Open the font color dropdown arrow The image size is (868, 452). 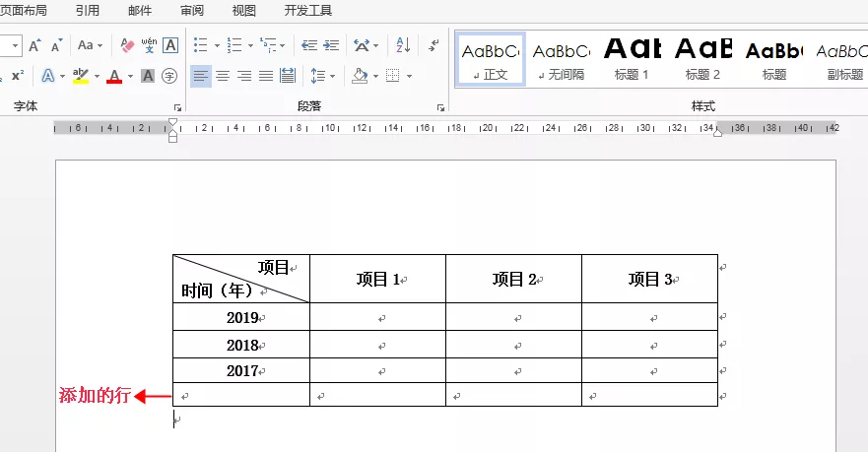[131, 77]
